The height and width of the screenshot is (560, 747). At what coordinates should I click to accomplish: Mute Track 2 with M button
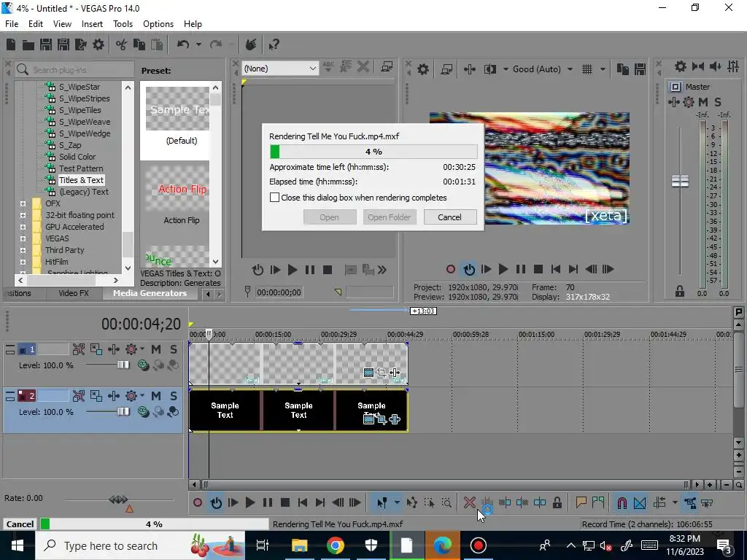(x=156, y=396)
